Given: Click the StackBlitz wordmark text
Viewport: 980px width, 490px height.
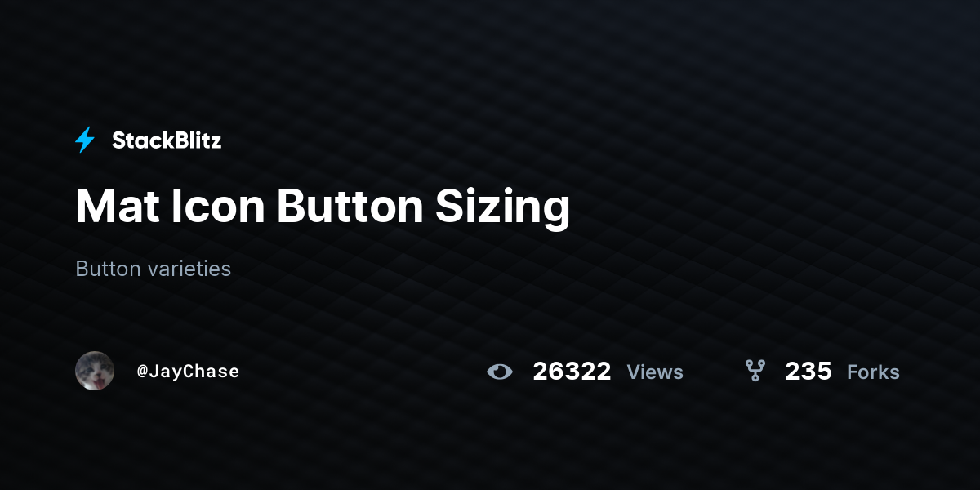Looking at the screenshot, I should tap(167, 140).
